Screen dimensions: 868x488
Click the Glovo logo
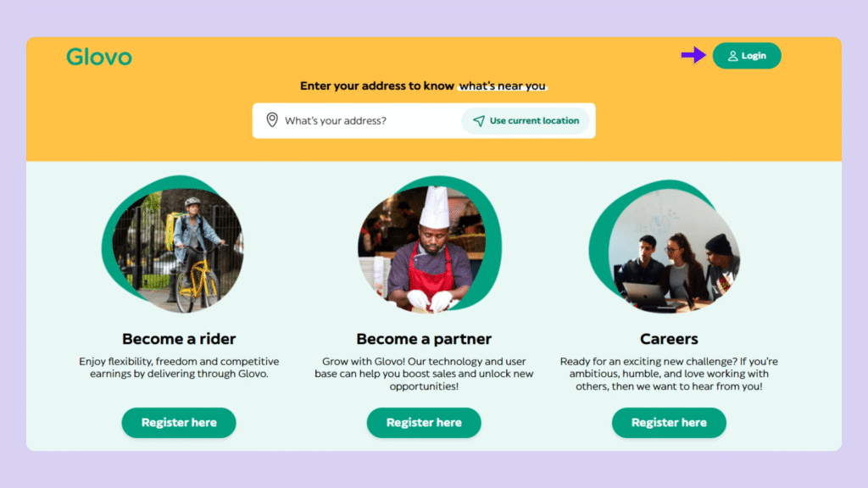99,58
